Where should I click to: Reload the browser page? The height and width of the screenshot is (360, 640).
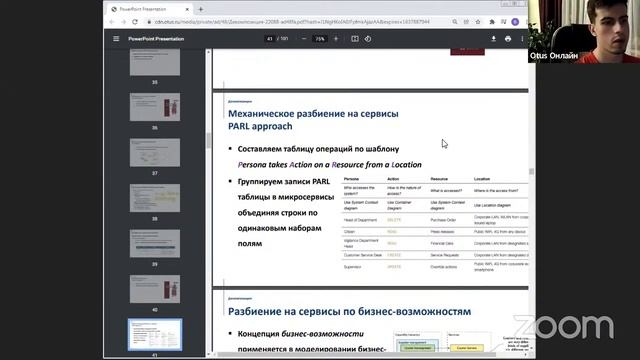click(x=135, y=22)
